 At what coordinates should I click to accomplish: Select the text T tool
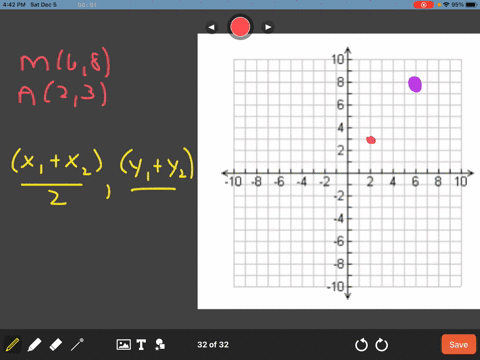(x=141, y=345)
